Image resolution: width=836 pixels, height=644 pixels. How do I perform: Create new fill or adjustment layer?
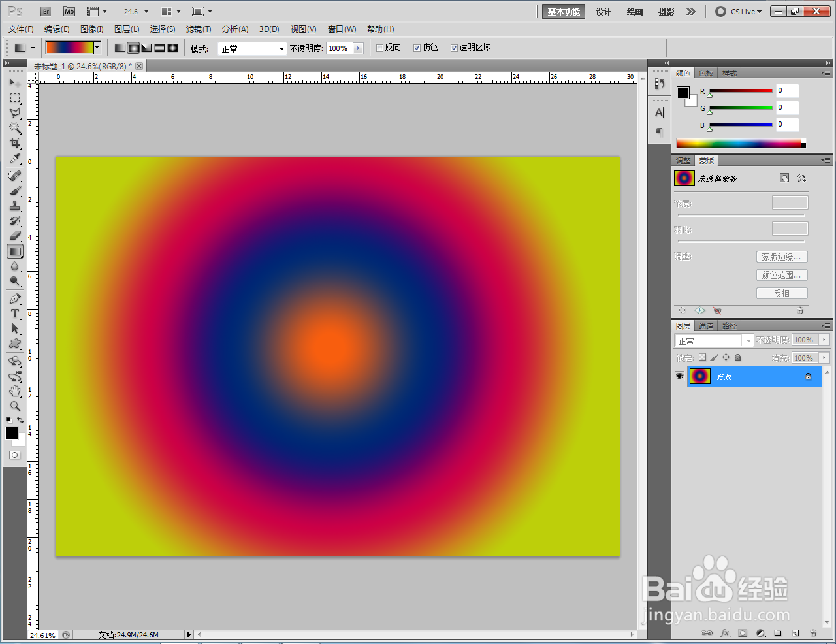pos(760,633)
